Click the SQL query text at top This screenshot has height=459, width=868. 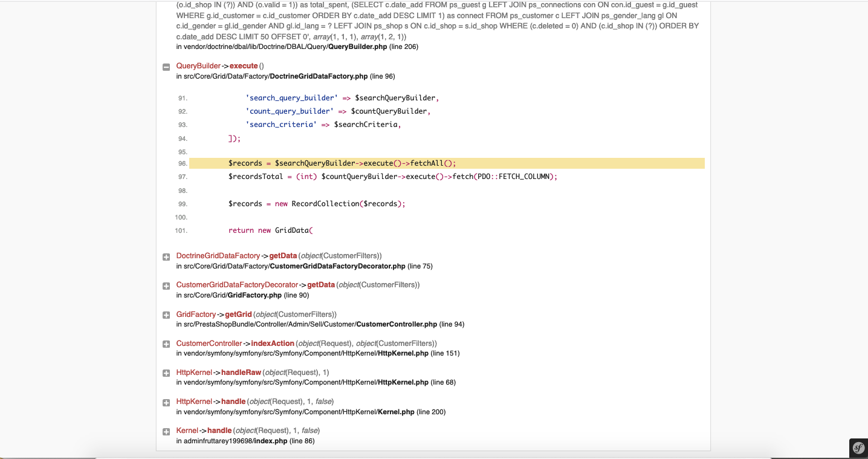click(x=438, y=21)
